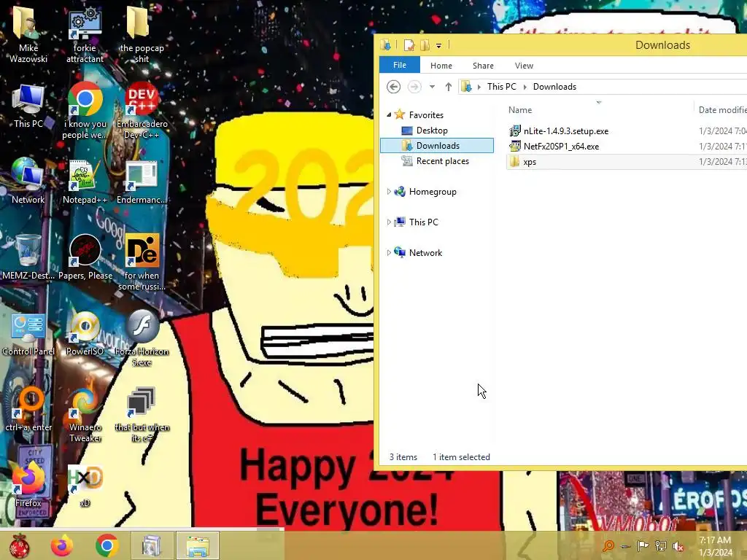Viewport: 747px width, 560px height.
Task: Launch the Chrome shortcut on the desktop
Action: (85, 111)
